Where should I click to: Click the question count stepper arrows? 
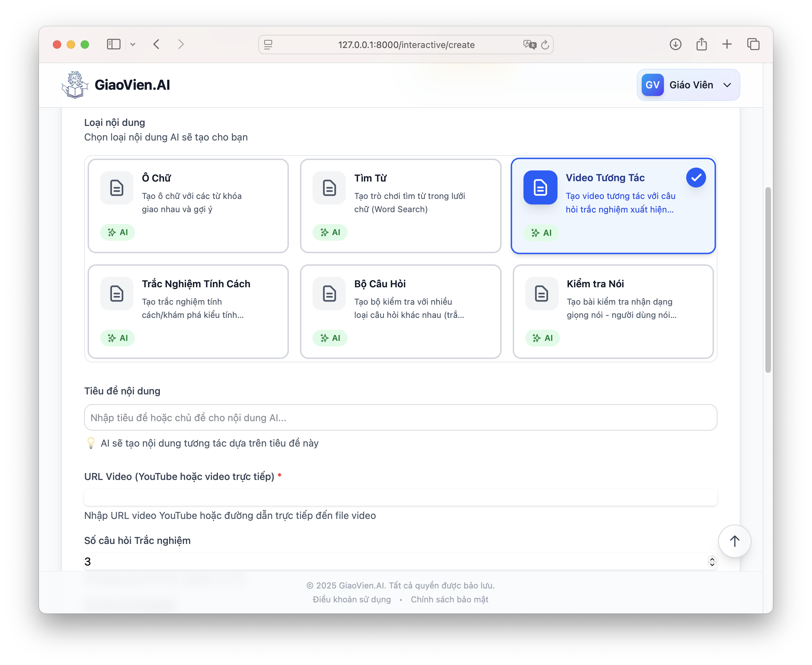click(712, 562)
